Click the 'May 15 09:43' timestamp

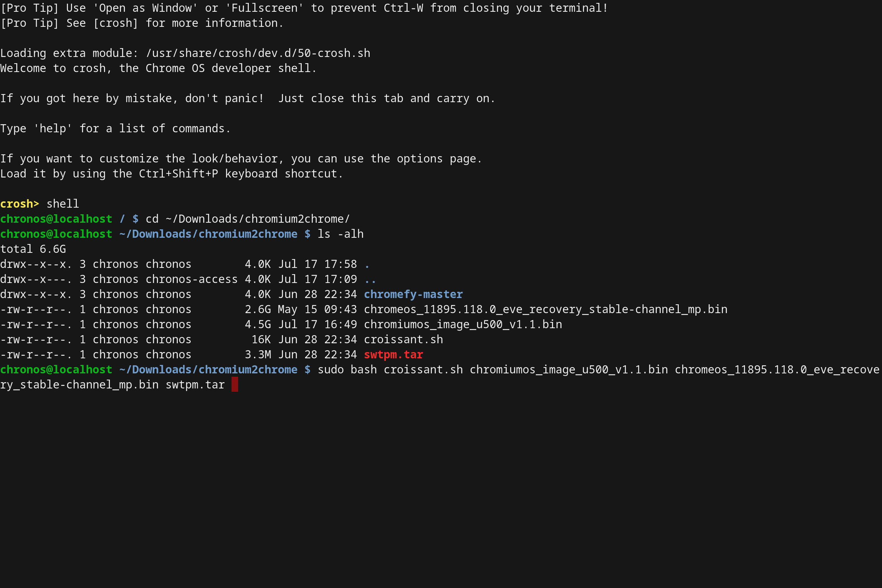(317, 309)
